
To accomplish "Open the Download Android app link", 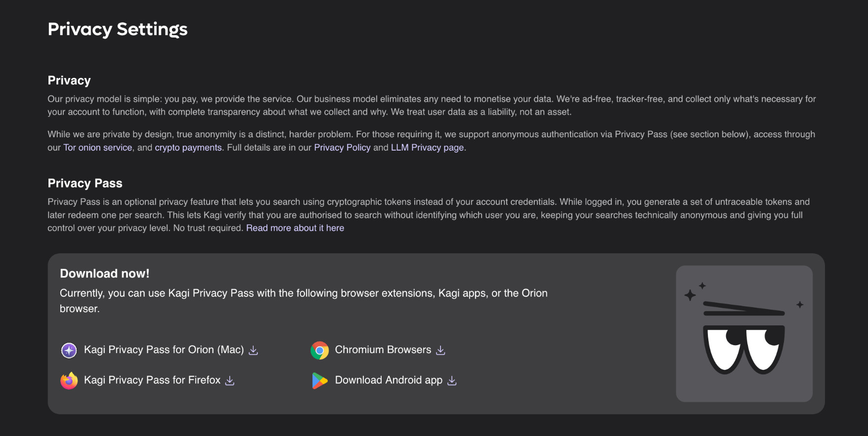I will (x=389, y=380).
